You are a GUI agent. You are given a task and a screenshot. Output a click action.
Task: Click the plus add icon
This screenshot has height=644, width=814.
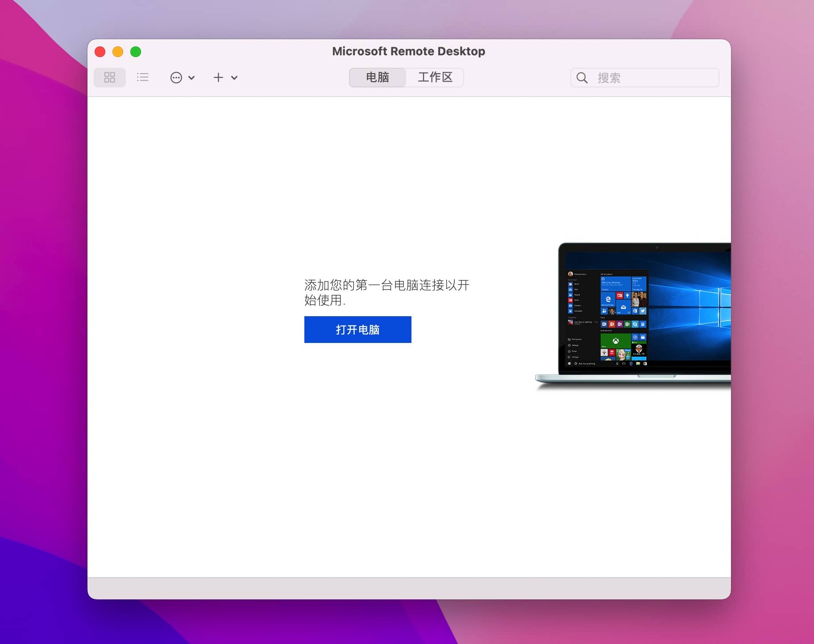click(218, 78)
